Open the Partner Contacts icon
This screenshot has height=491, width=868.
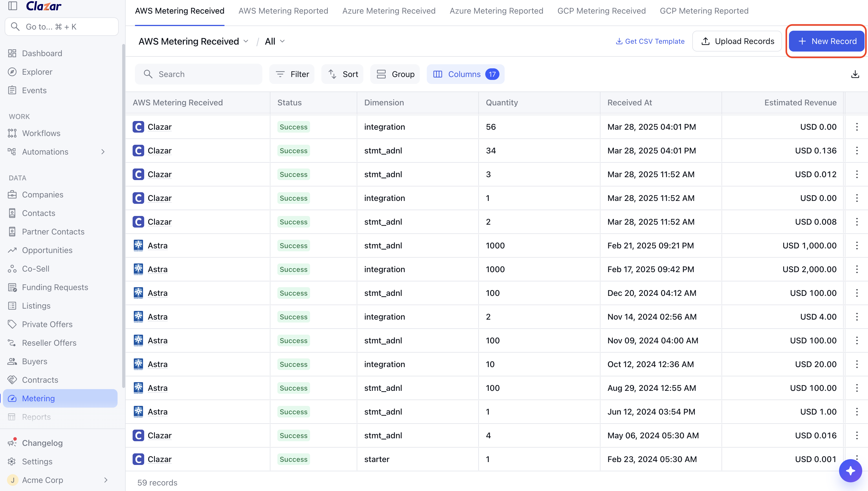12,232
